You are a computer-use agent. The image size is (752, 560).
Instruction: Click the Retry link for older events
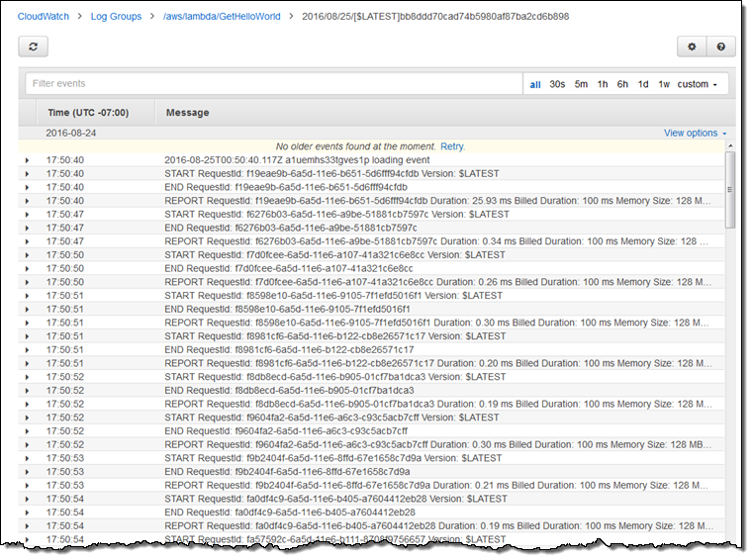click(452, 146)
